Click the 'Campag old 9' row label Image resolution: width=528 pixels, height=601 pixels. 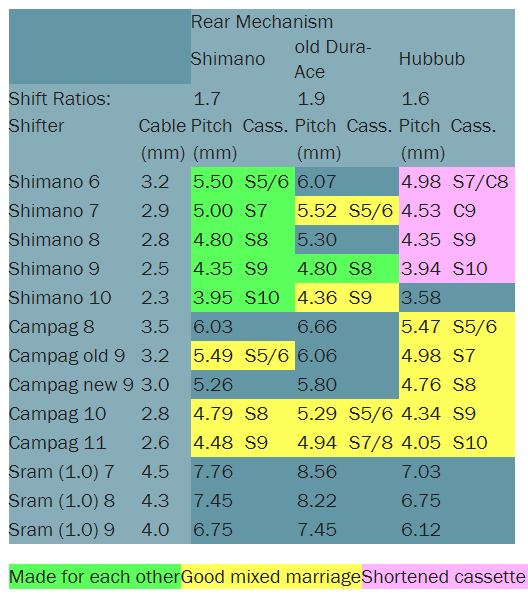tap(67, 356)
